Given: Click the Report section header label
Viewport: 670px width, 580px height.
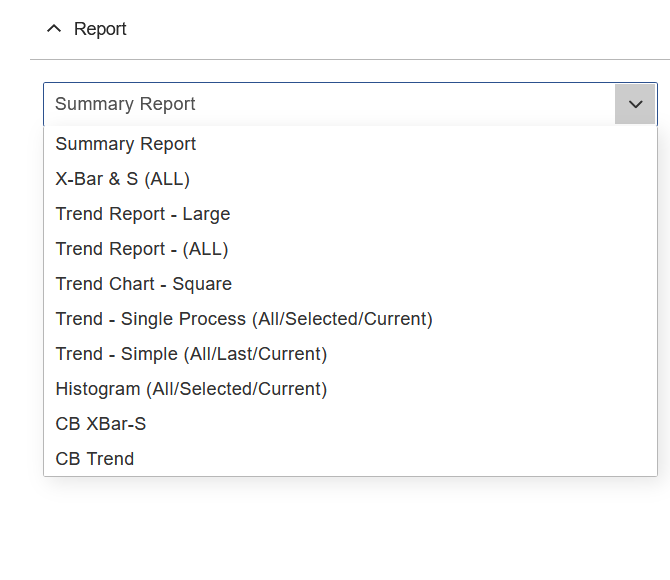Looking at the screenshot, I should coord(100,29).
